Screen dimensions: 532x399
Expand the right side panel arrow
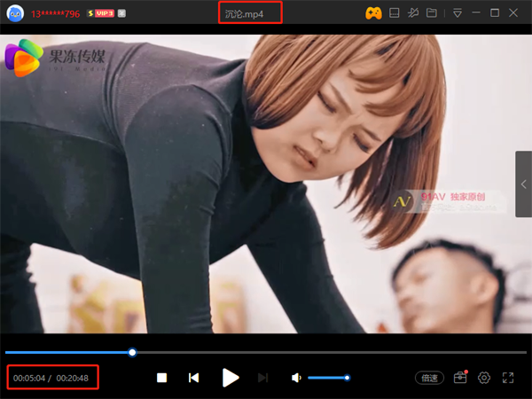click(523, 184)
